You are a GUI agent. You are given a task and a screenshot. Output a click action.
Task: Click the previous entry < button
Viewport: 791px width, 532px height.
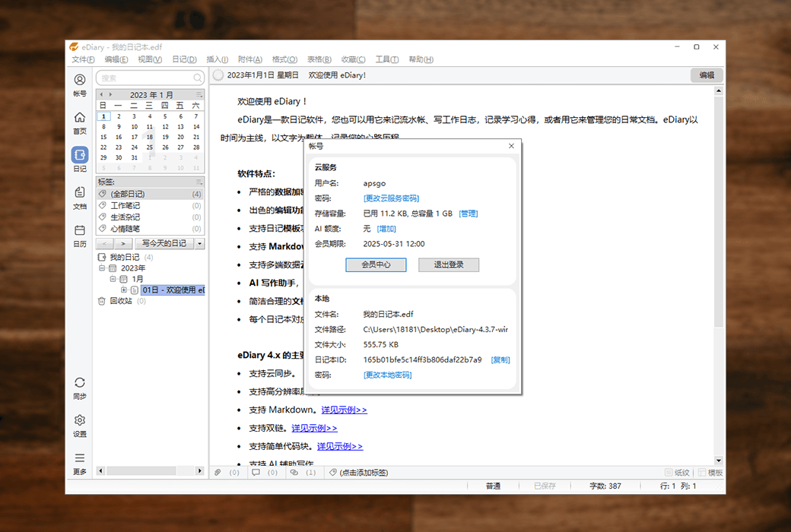click(104, 243)
